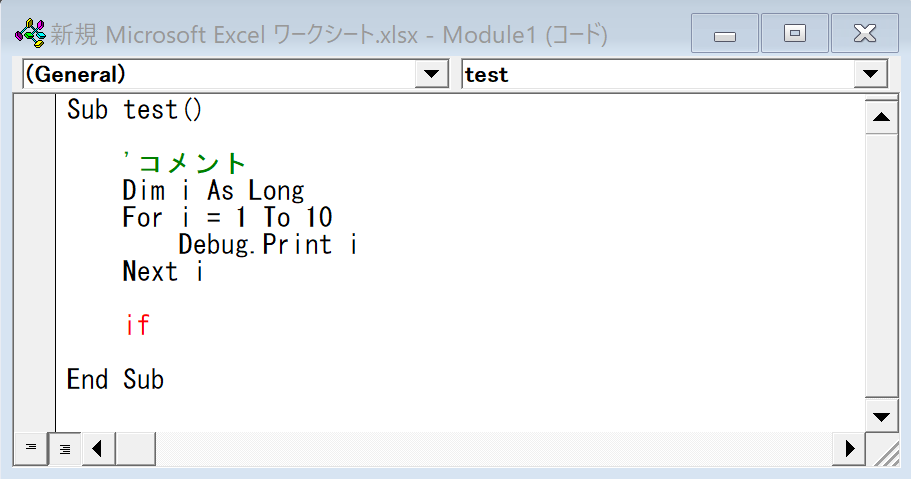
Task: Click the red 'if' syntax error line
Action: (x=137, y=326)
